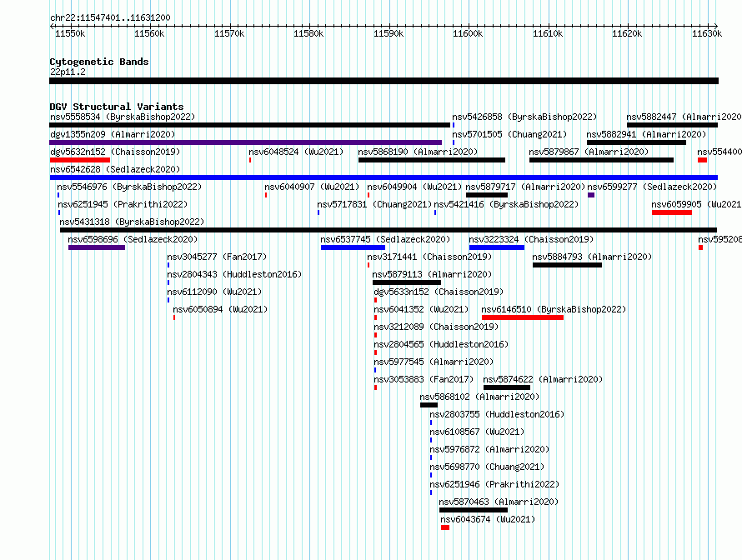
Task: Open the nsv6108567 (Wu2021) label
Action: pos(477,432)
